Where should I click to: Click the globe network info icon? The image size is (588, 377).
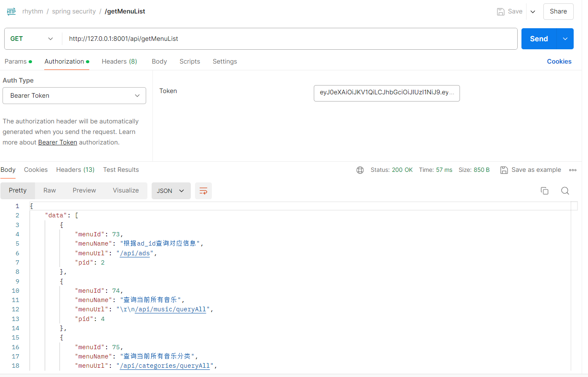click(x=360, y=170)
